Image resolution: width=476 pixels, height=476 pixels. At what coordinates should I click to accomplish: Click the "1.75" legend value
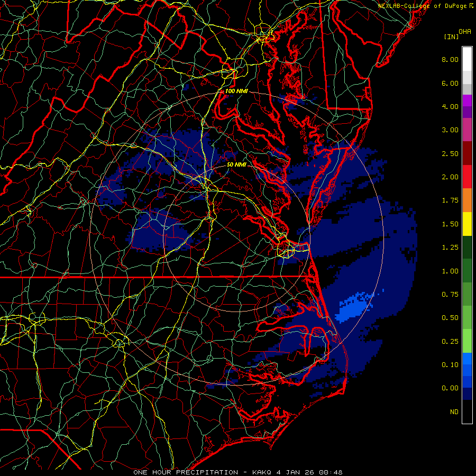pos(450,200)
